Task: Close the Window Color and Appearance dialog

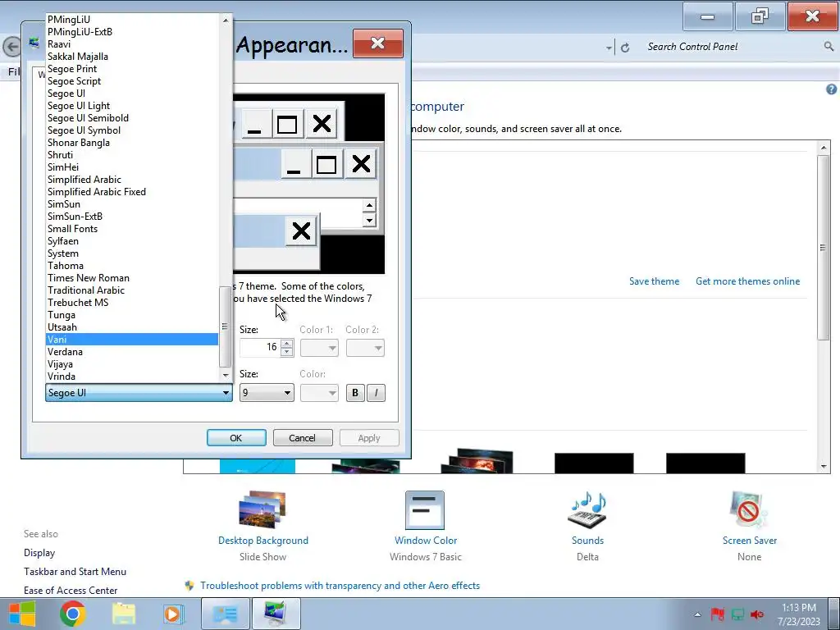Action: [x=377, y=43]
